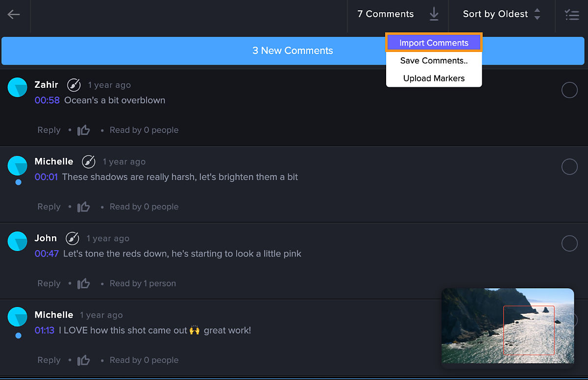The width and height of the screenshot is (588, 380).
Task: Like Michelle's 'great work' comment
Action: pyautogui.click(x=83, y=359)
